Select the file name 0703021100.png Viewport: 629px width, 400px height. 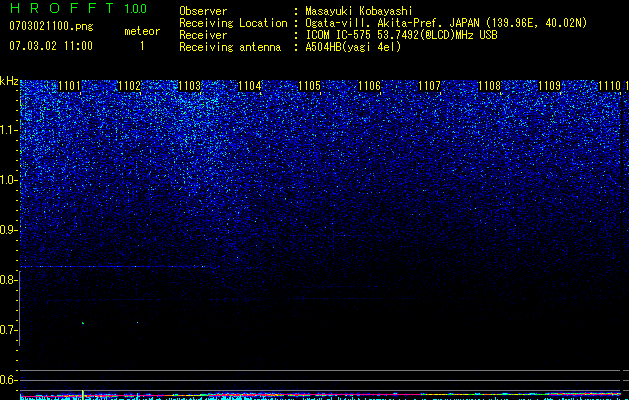[x=51, y=26]
